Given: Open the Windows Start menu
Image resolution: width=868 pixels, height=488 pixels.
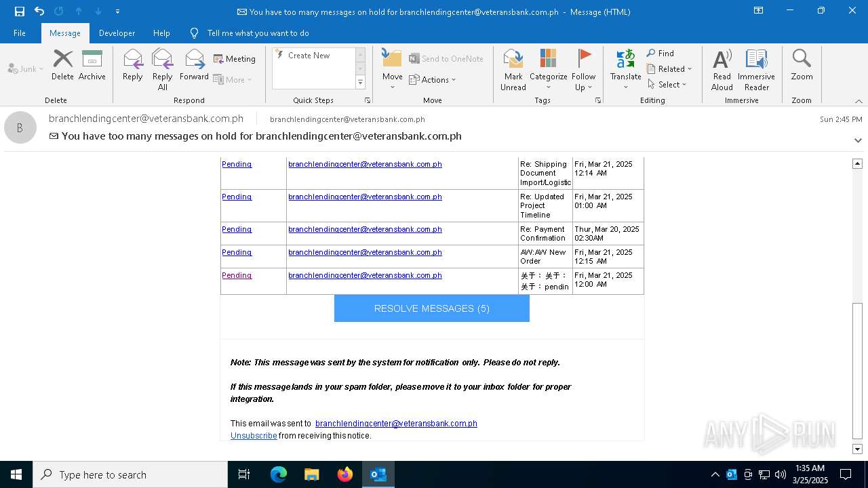Looking at the screenshot, I should pos(16,474).
